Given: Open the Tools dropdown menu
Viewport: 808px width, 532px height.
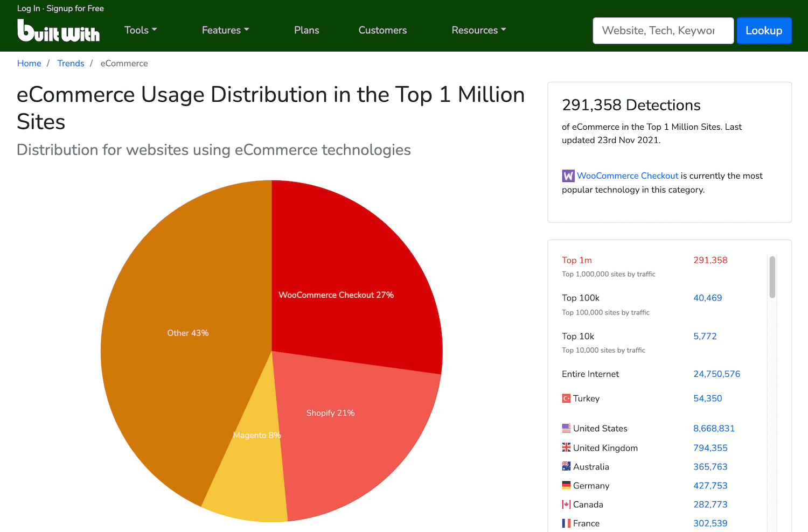Looking at the screenshot, I should tap(140, 30).
